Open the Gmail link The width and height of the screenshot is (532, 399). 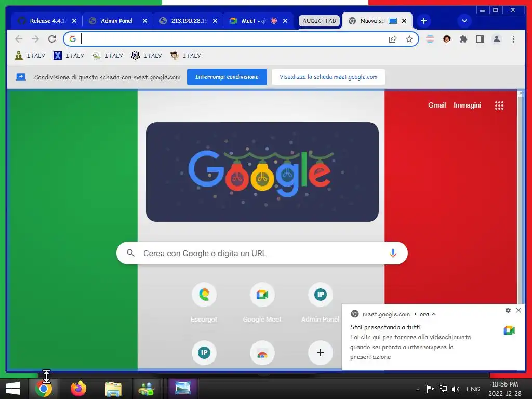click(x=437, y=105)
